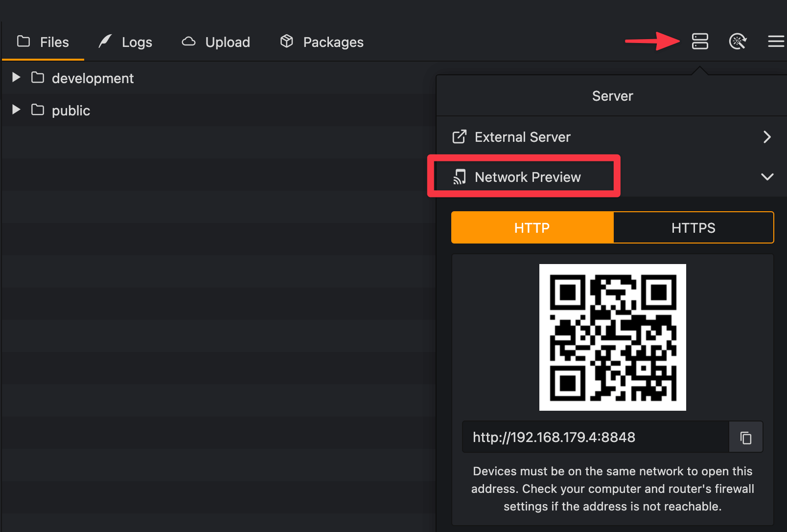The width and height of the screenshot is (787, 532).
Task: Open the Server panel icon
Action: [700, 42]
